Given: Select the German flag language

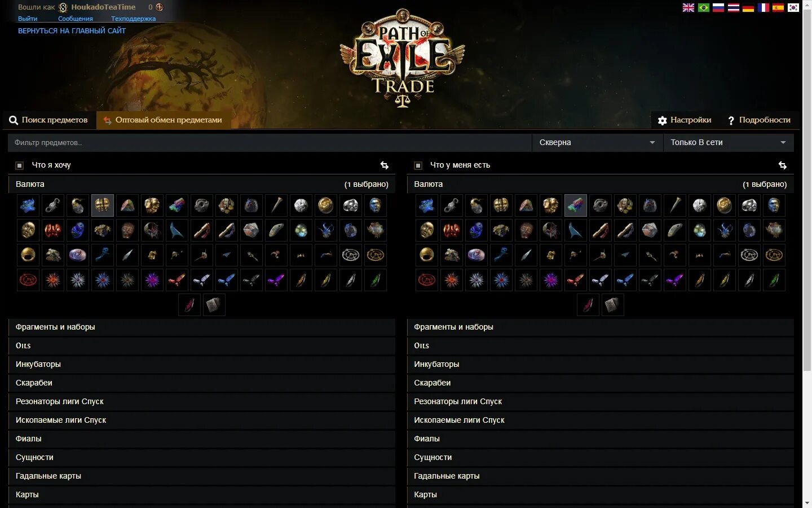Looking at the screenshot, I should click(x=748, y=7).
